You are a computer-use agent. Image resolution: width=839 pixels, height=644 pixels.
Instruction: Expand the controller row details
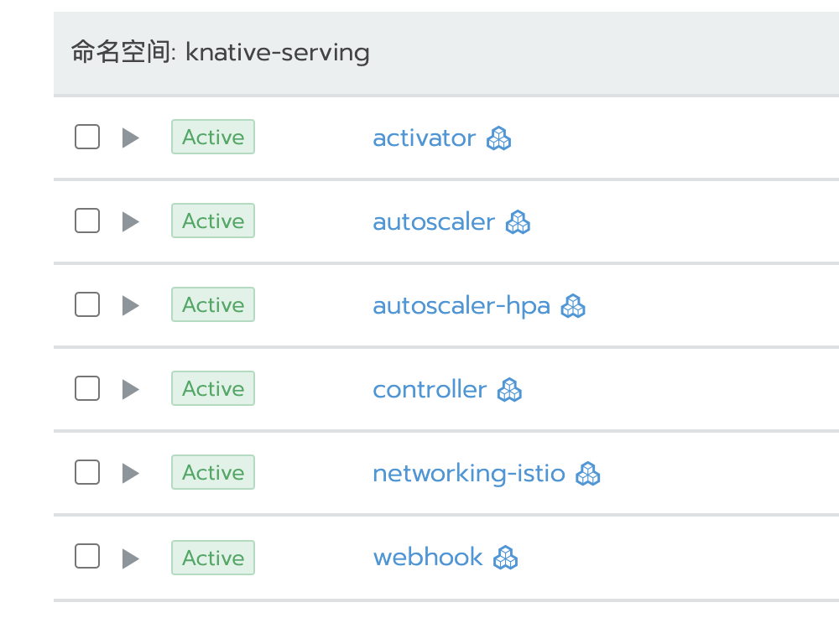tap(131, 389)
